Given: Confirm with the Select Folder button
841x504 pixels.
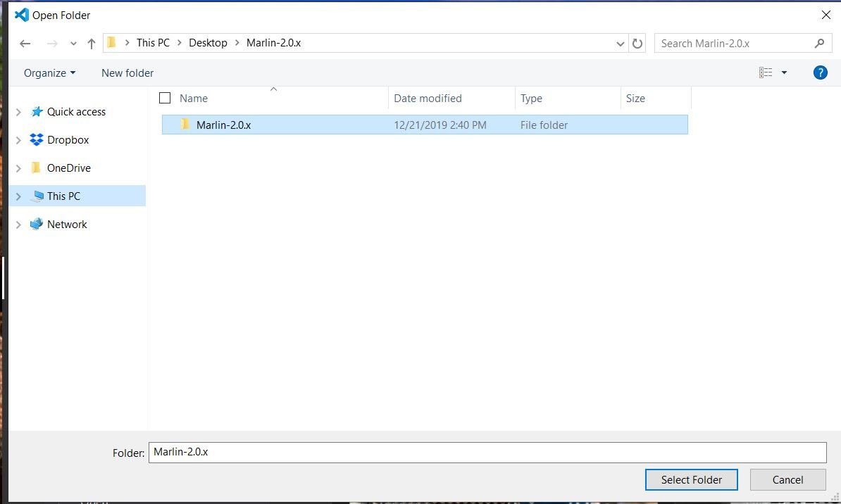Looking at the screenshot, I should [692, 480].
